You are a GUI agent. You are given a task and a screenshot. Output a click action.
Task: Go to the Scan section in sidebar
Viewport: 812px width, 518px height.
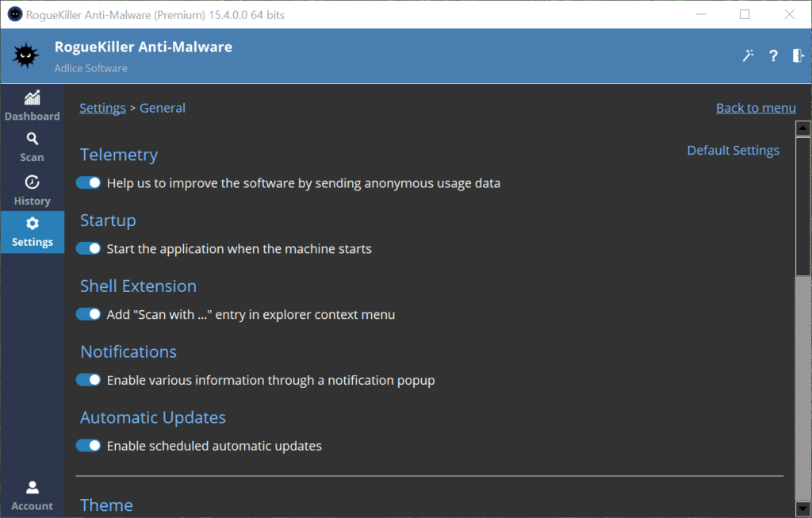point(32,148)
